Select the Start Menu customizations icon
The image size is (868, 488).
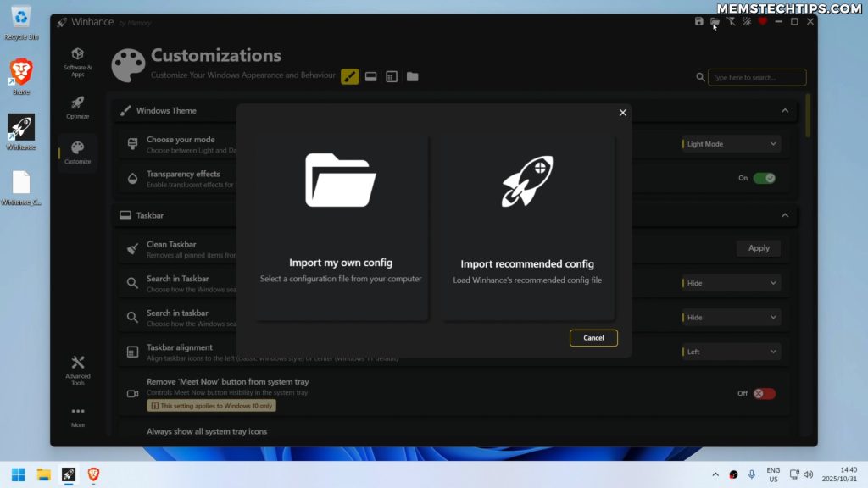tap(391, 76)
